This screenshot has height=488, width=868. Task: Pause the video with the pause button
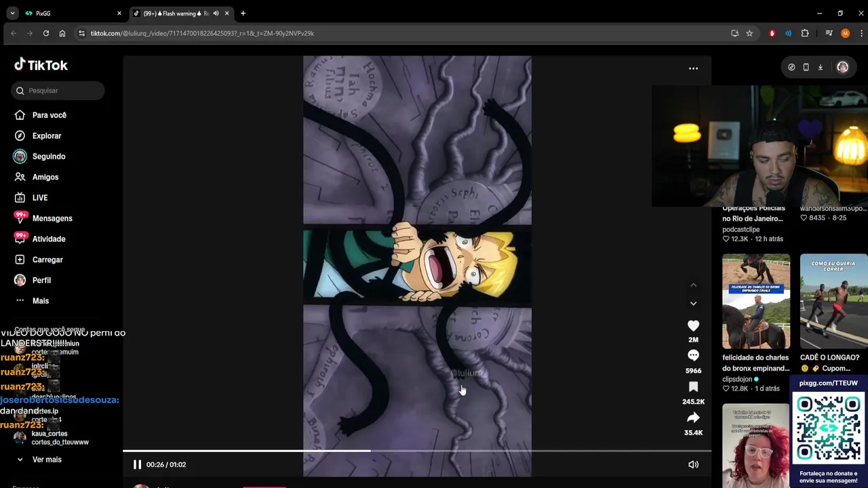point(137,465)
